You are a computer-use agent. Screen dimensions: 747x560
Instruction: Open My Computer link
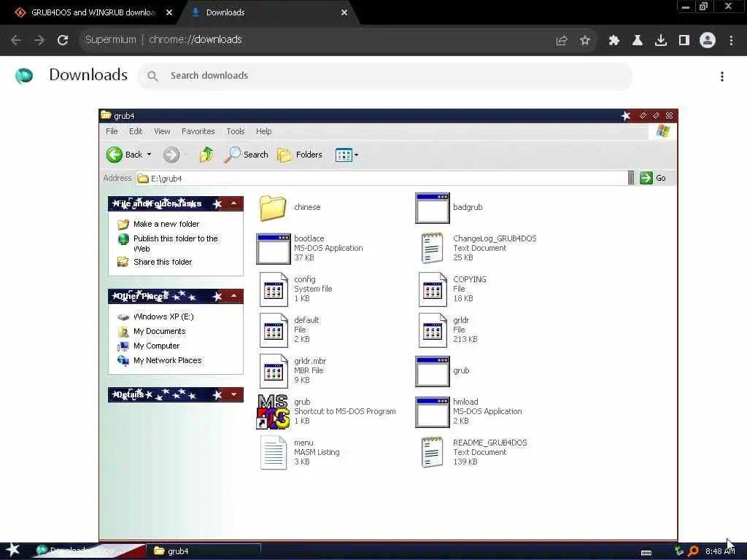tap(156, 346)
